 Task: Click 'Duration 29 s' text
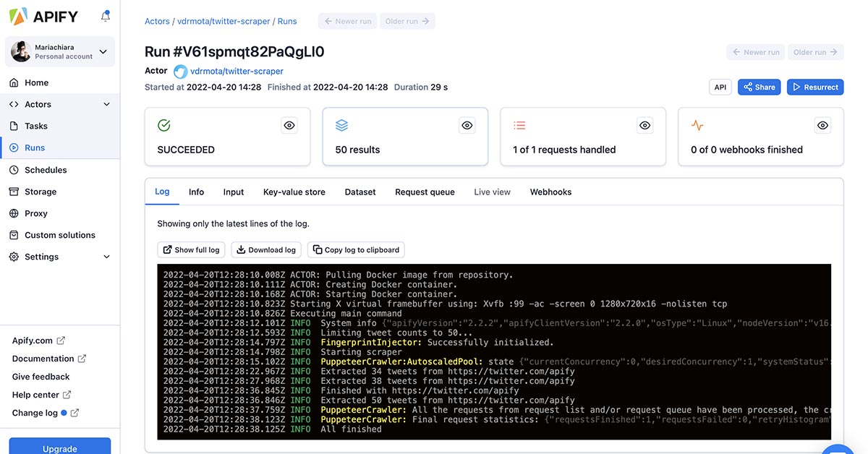coord(421,87)
